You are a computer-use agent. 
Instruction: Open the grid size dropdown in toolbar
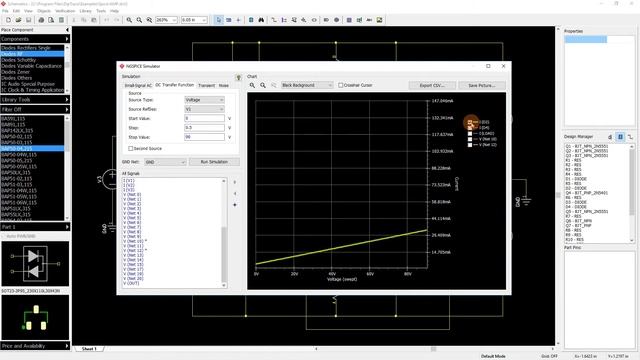[194, 20]
